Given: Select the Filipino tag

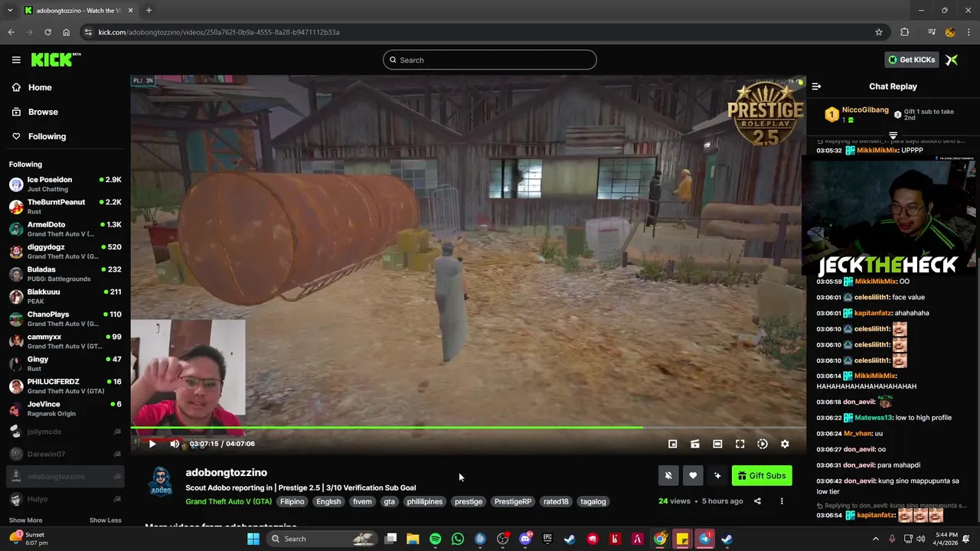Looking at the screenshot, I should 292,501.
